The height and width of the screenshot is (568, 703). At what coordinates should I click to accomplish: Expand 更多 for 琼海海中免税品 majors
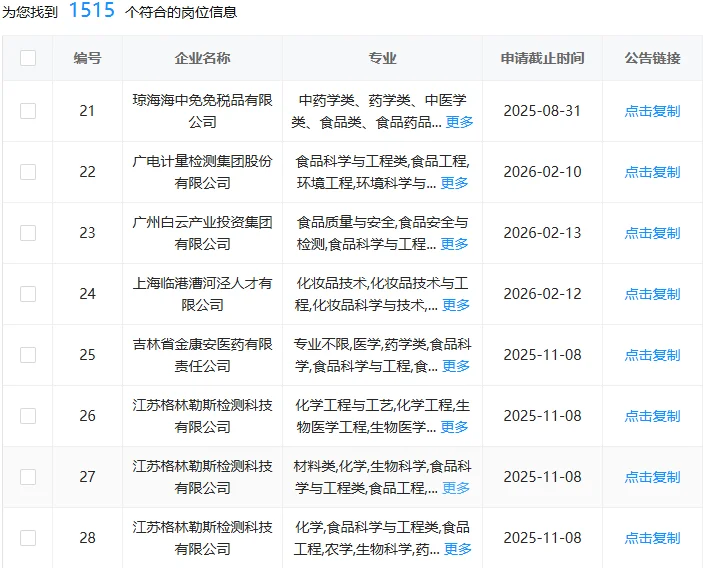460,122
